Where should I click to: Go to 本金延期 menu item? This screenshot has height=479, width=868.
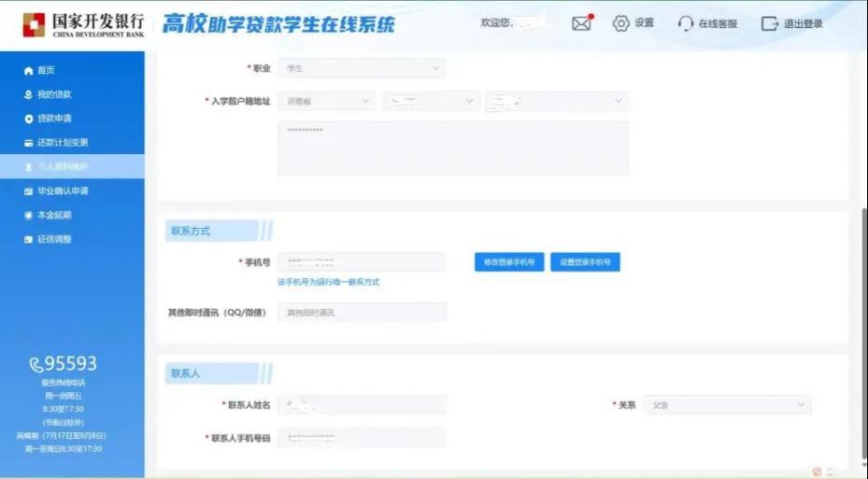[x=54, y=216]
